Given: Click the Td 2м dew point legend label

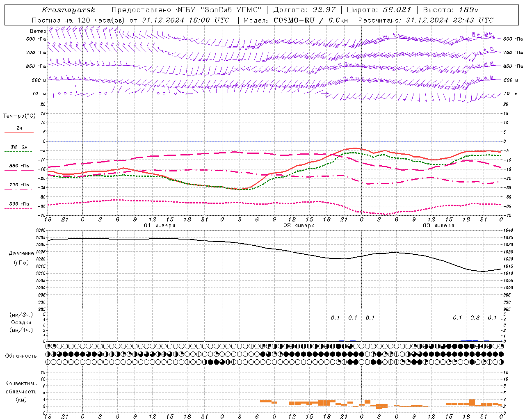Looking at the screenshot, I should click(x=19, y=147).
